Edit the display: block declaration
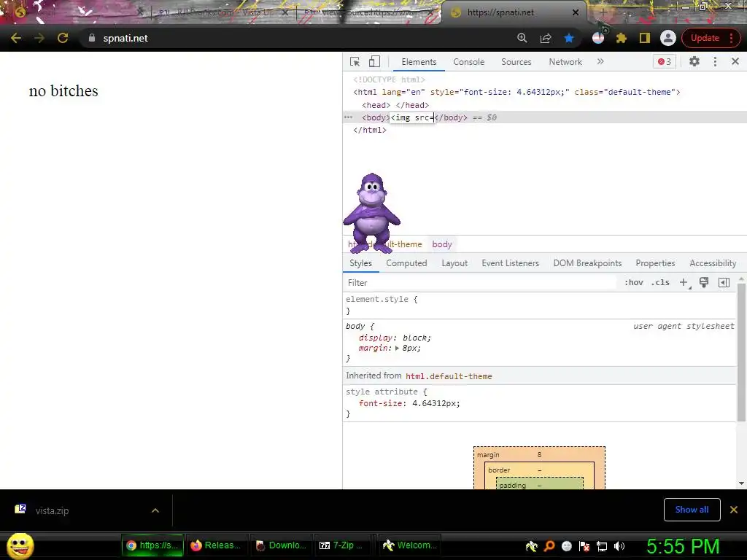 point(395,338)
